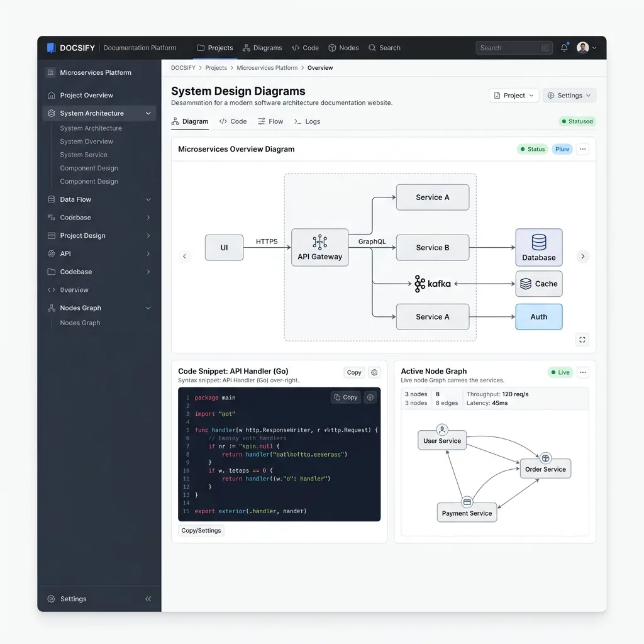Open the user avatar menu
This screenshot has height=644, width=644.
click(x=586, y=48)
